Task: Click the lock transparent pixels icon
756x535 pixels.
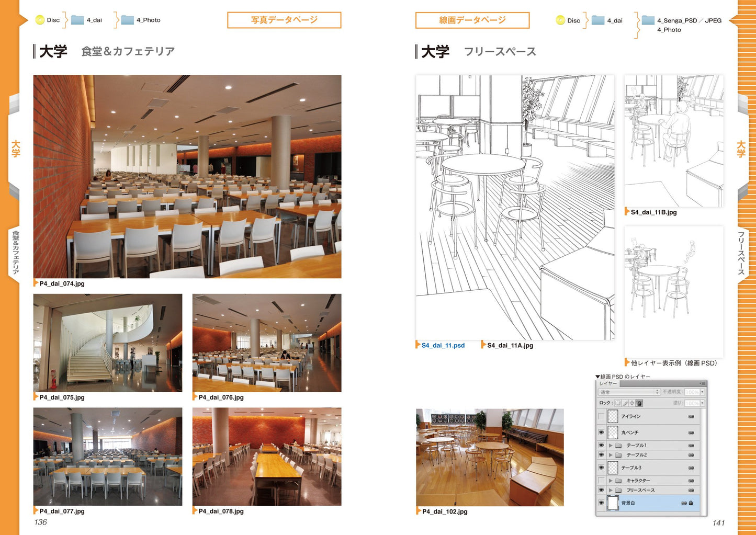Action: [618, 403]
